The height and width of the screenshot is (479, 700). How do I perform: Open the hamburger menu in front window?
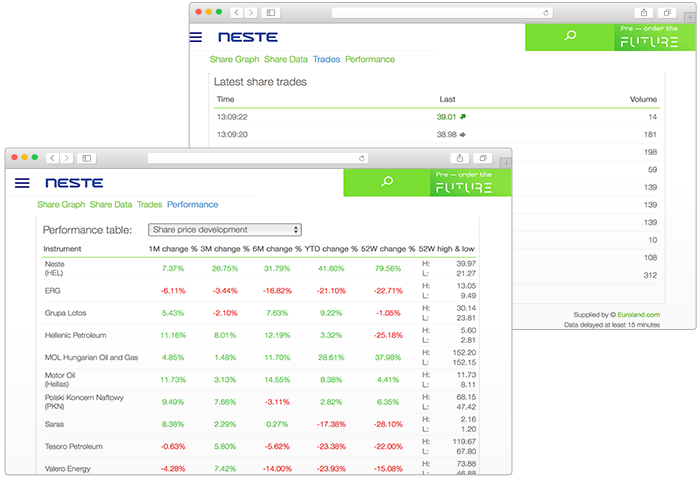22,183
